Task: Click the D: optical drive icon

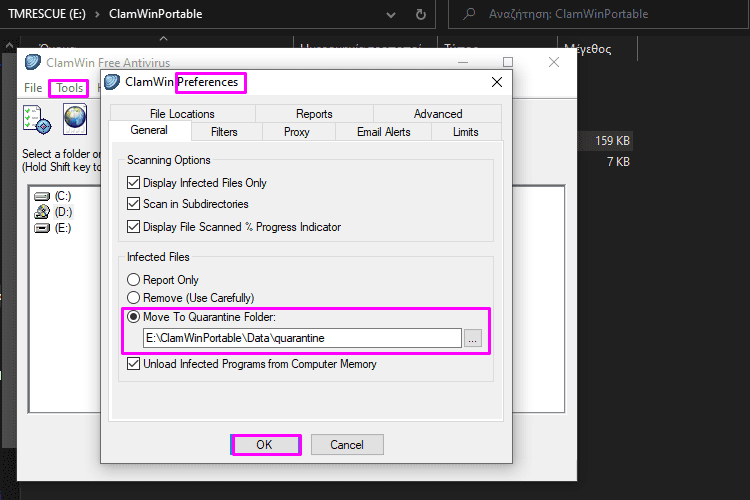Action: pos(42,212)
